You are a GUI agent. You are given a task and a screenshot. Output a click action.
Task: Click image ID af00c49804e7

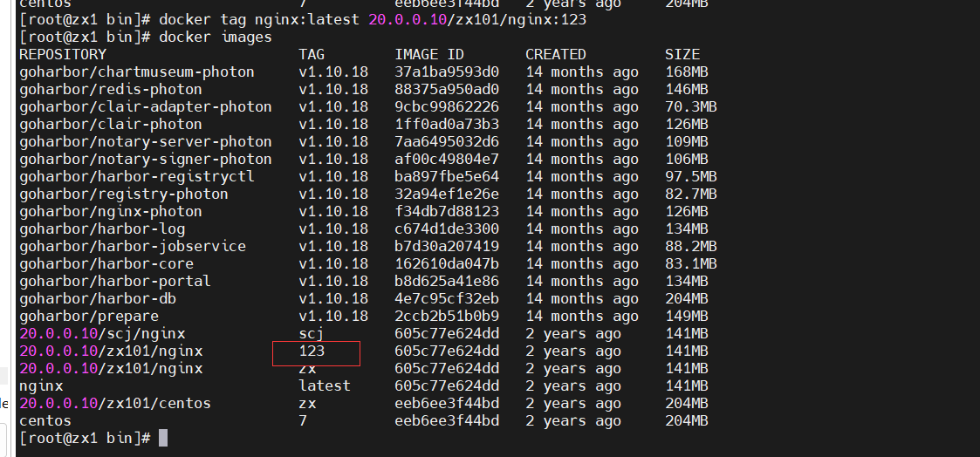(447, 160)
